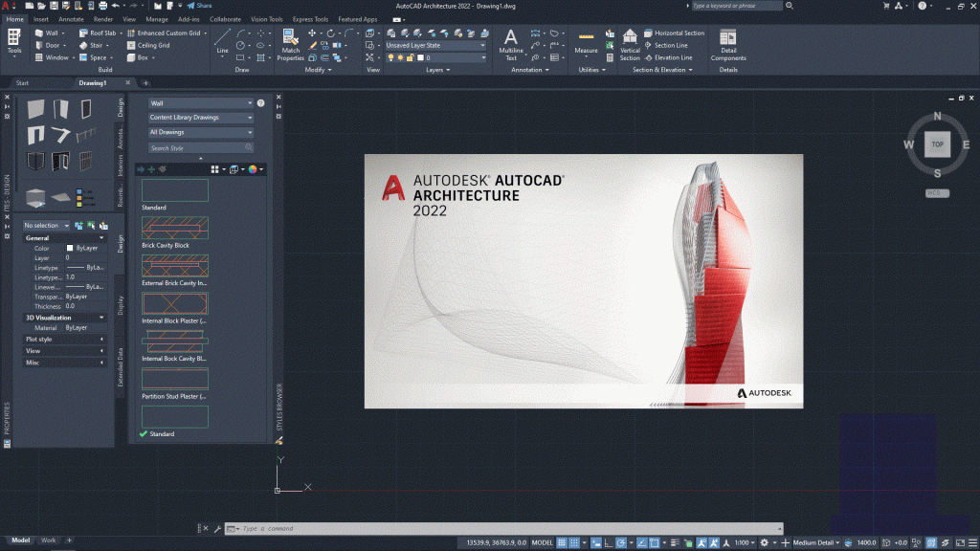Select the Line draw tool
980x551 pixels.
tap(222, 42)
